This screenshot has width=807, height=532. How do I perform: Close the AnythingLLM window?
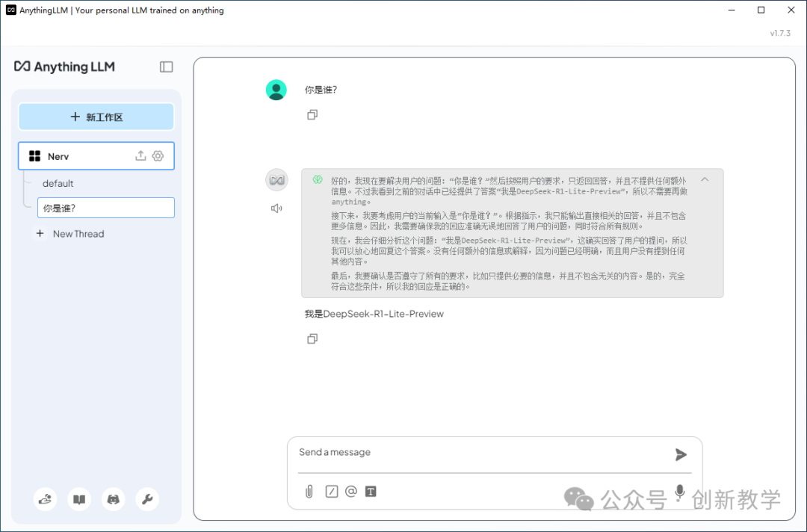791,10
